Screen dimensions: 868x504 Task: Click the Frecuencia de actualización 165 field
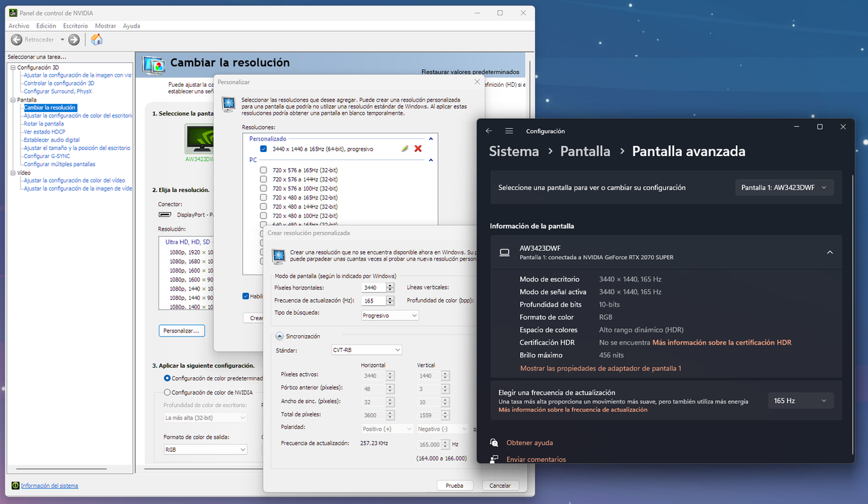[374, 301]
